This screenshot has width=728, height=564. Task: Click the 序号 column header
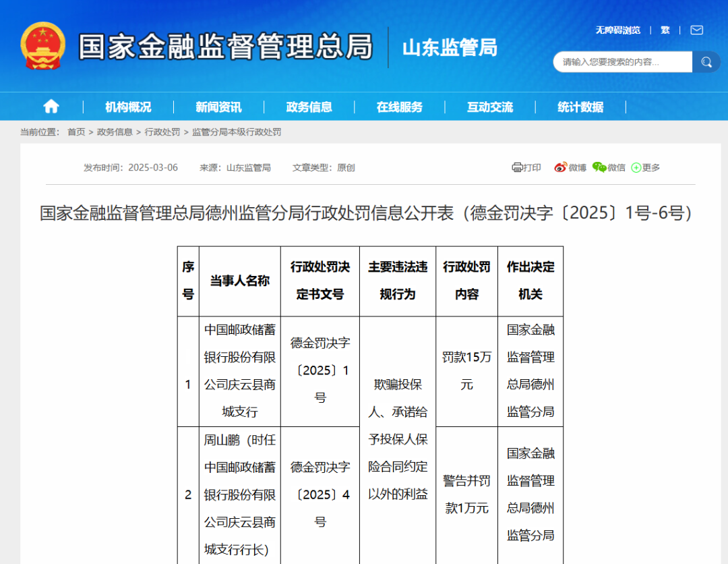pyautogui.click(x=188, y=281)
